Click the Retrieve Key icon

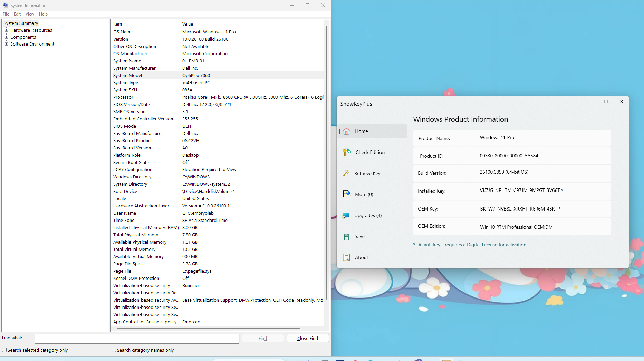point(346,173)
